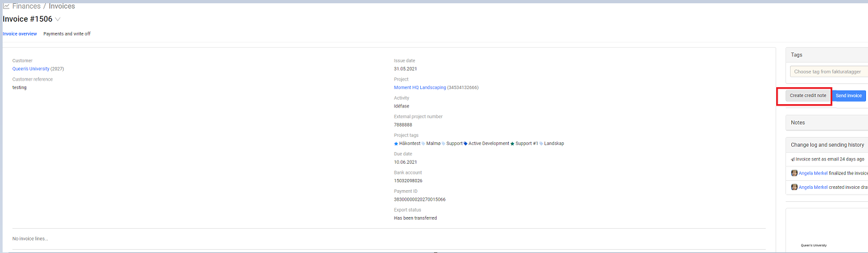Viewport: 868px width, 253px height.
Task: Click the Change log and sending history header
Action: [x=827, y=145]
